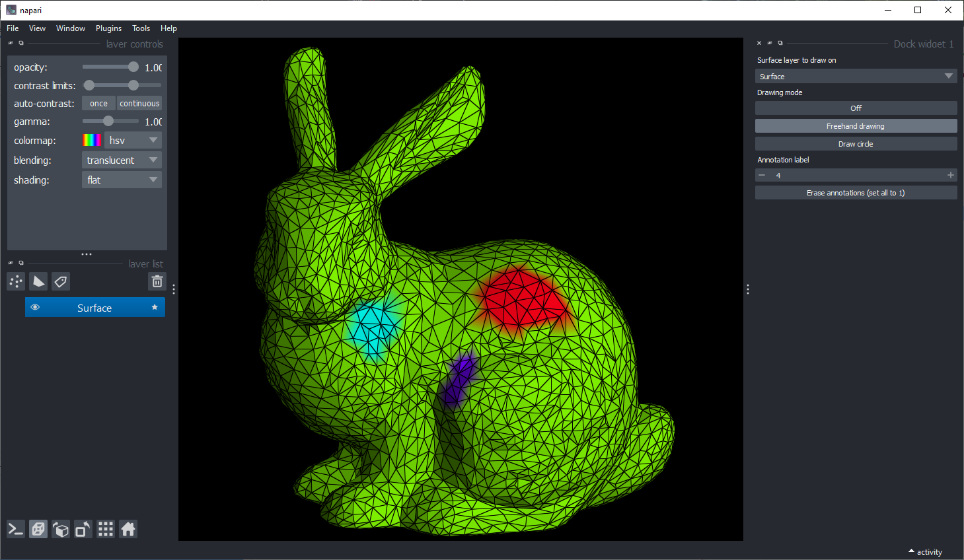Screen dimensions: 964x560
Task: Delete the selected layer with trash icon
Action: [x=157, y=282]
